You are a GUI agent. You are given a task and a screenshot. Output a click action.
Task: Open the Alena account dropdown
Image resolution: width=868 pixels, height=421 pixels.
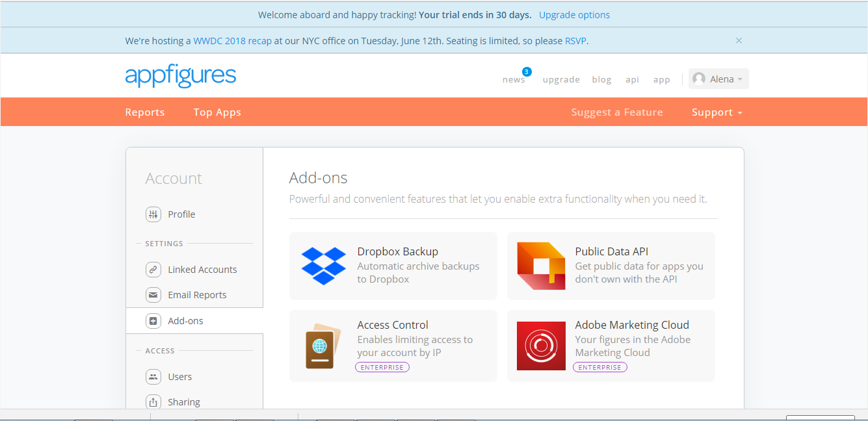(x=718, y=79)
